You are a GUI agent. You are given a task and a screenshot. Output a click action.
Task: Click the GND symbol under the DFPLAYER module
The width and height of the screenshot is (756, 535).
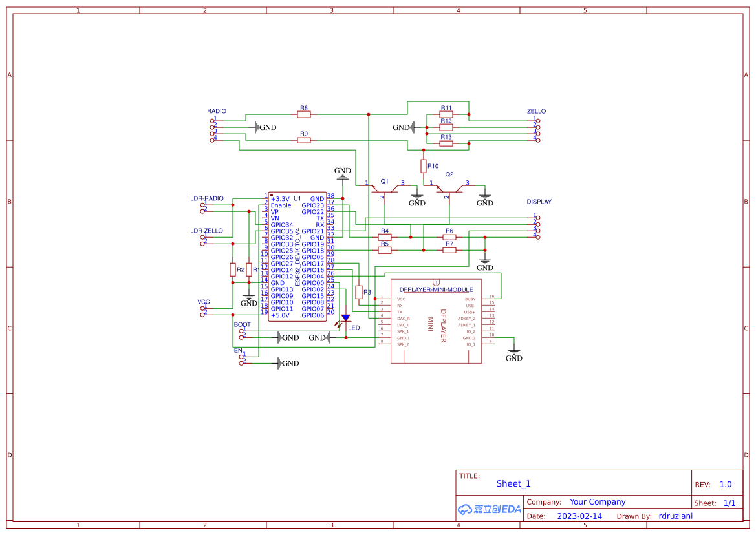tap(514, 352)
